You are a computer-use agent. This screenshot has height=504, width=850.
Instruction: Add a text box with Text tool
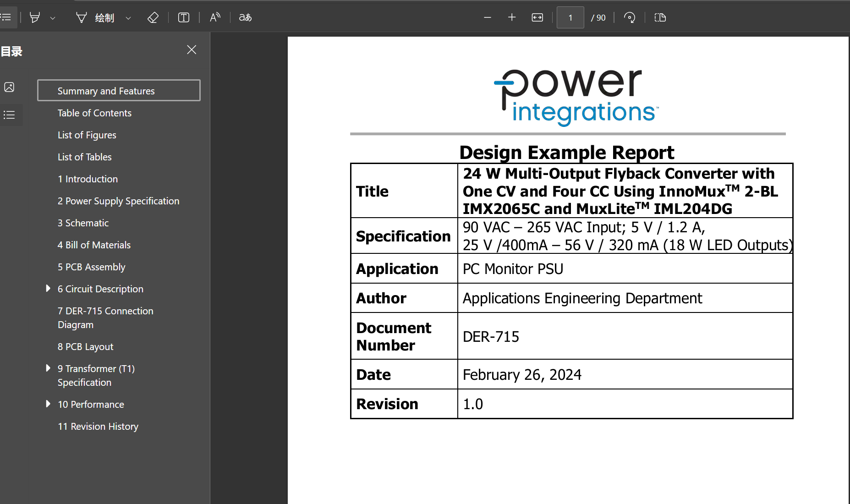coord(184,17)
